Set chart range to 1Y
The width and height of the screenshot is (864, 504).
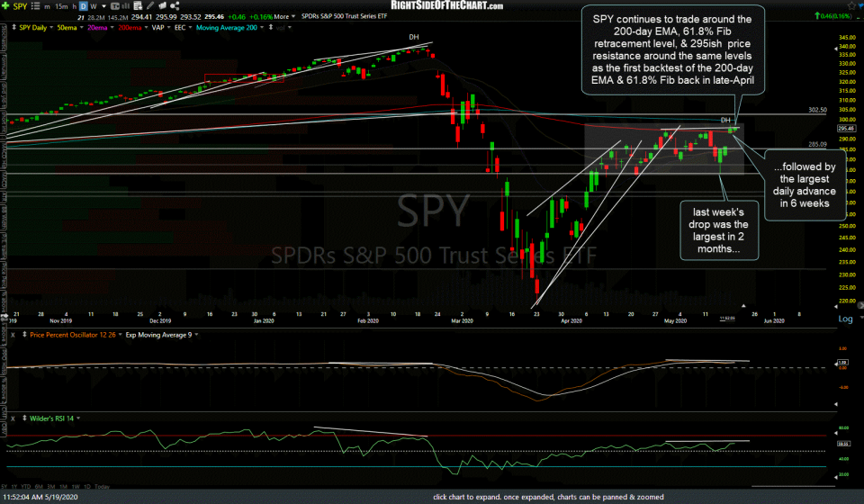[x=15, y=487]
